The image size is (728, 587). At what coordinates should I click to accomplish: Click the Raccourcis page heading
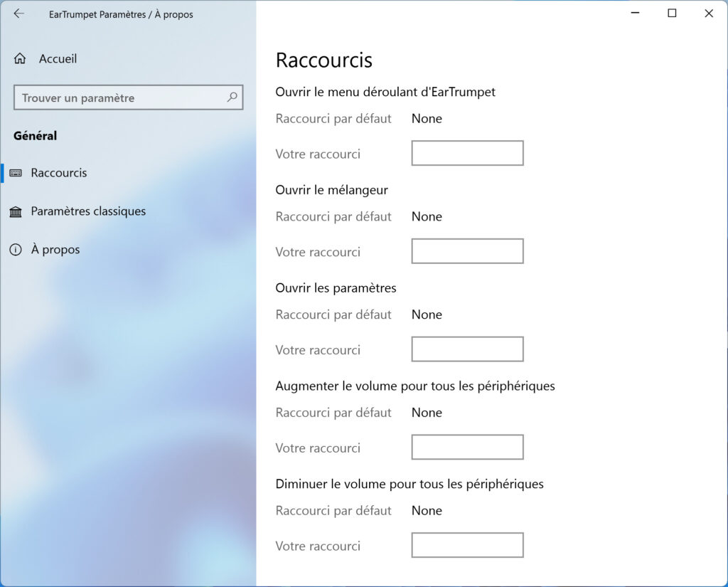coord(324,60)
